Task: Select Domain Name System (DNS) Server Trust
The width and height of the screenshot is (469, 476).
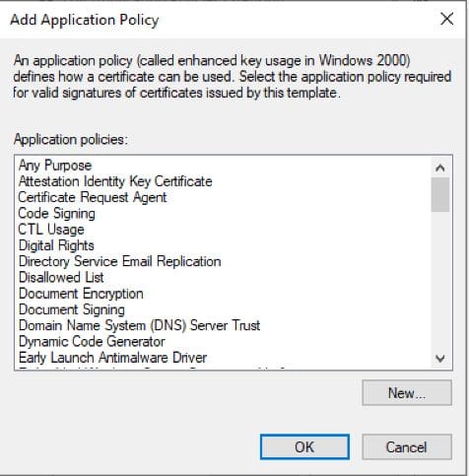Action: pyautogui.click(x=139, y=326)
